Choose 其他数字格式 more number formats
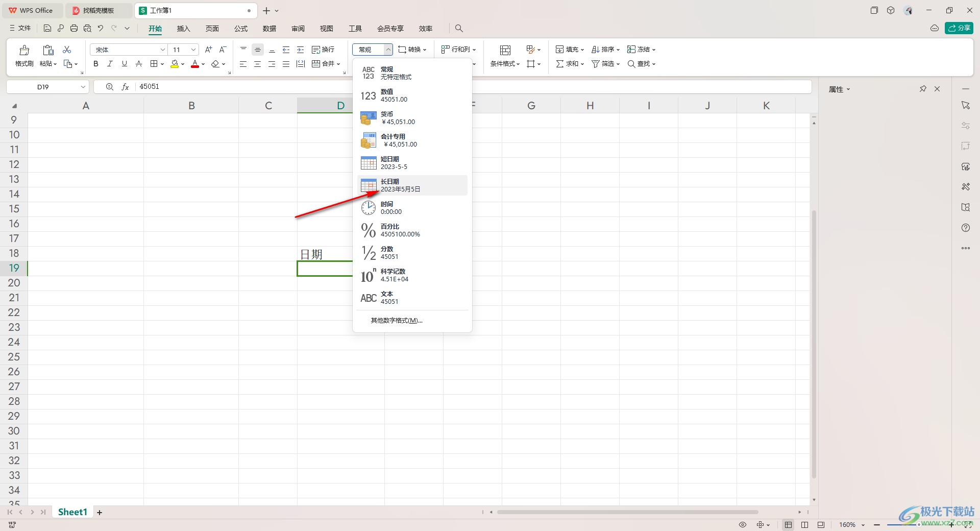 point(397,321)
